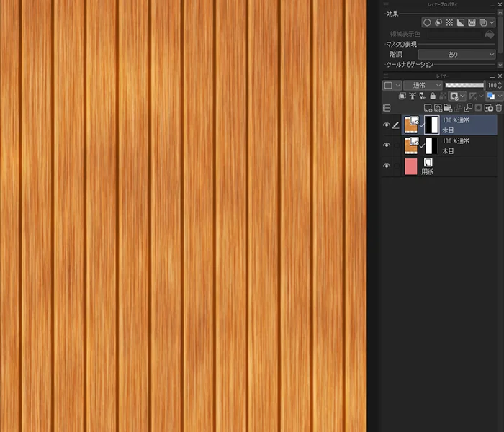Toggle Lock Transparent Pixels icon

[443, 96]
